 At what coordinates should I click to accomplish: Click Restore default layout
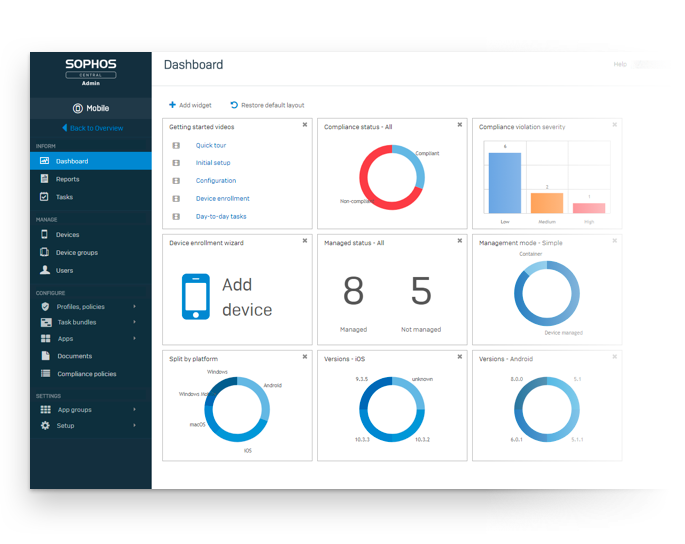(x=267, y=105)
